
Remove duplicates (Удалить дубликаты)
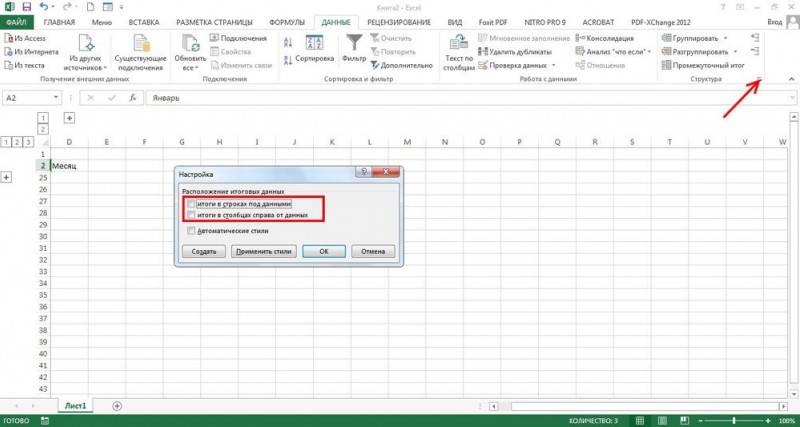515,52
